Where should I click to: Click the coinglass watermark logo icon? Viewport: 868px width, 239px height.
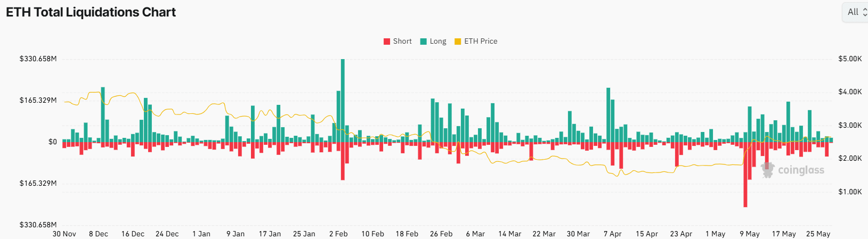[x=768, y=170]
